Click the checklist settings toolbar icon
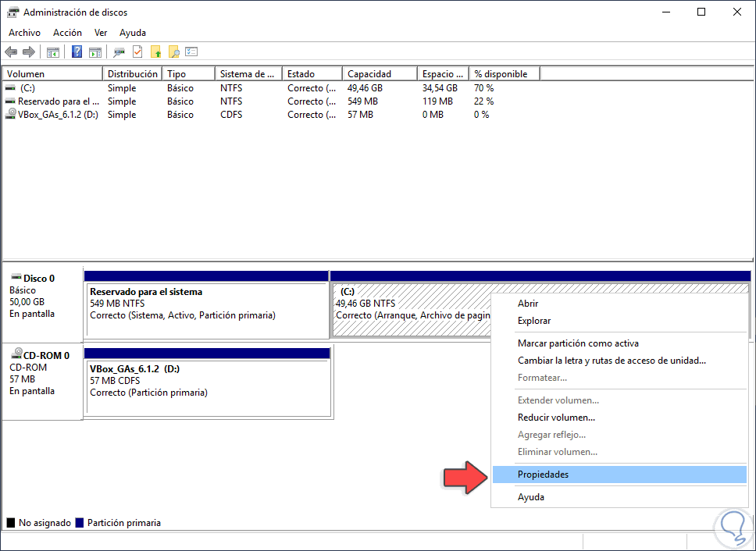756x551 pixels. click(x=191, y=52)
